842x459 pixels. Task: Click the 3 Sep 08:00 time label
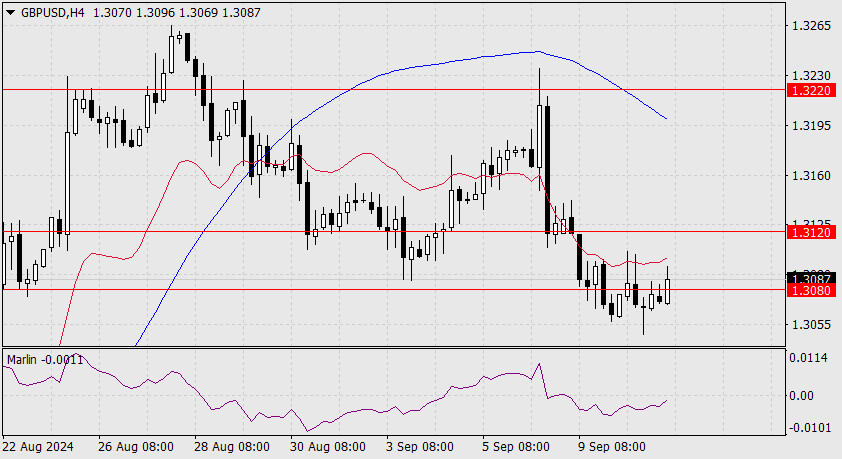click(x=420, y=447)
